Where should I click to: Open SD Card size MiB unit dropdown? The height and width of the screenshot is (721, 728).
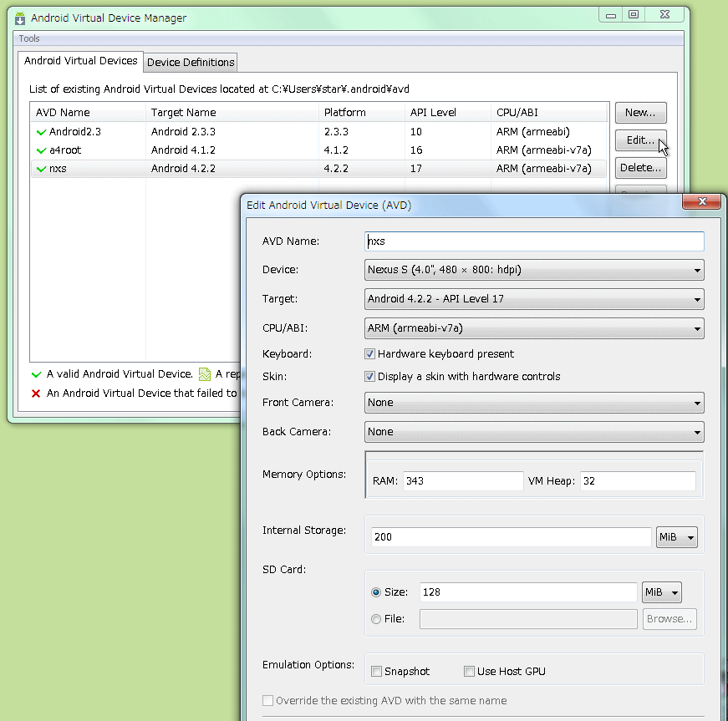(x=662, y=592)
